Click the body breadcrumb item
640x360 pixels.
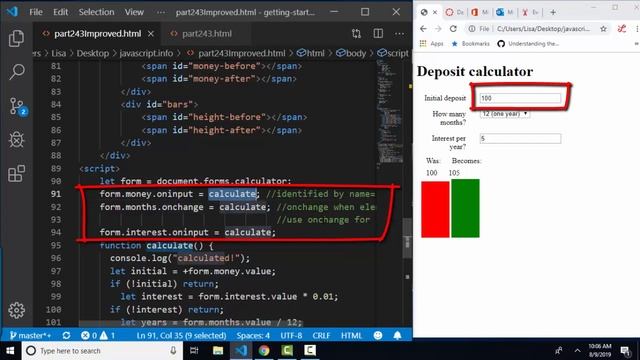[351, 53]
